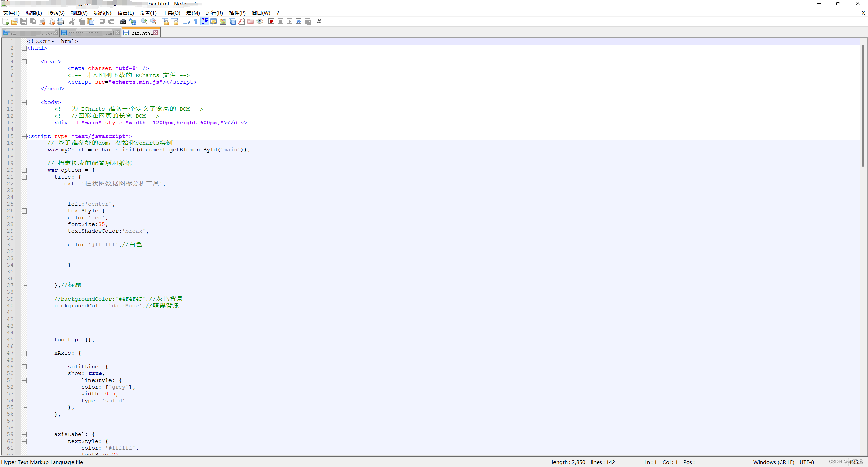Open the 编码(N) menu
Viewport: 868px width, 467px height.
[x=102, y=13]
